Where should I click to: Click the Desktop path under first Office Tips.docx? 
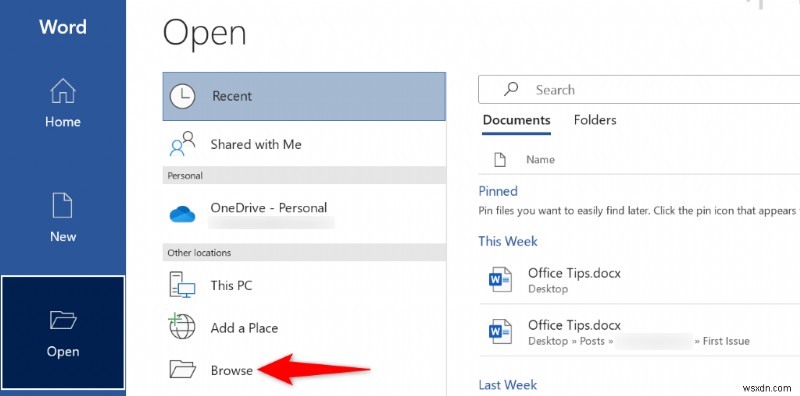coord(548,289)
